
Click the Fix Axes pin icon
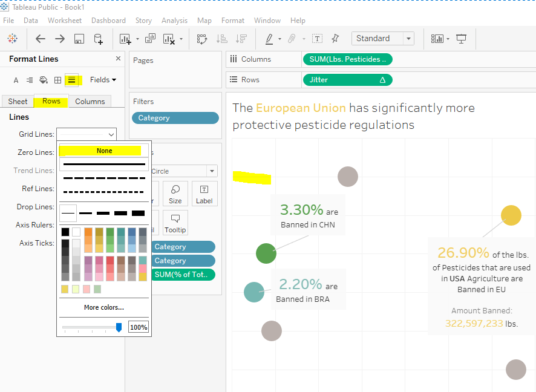pyautogui.click(x=335, y=38)
